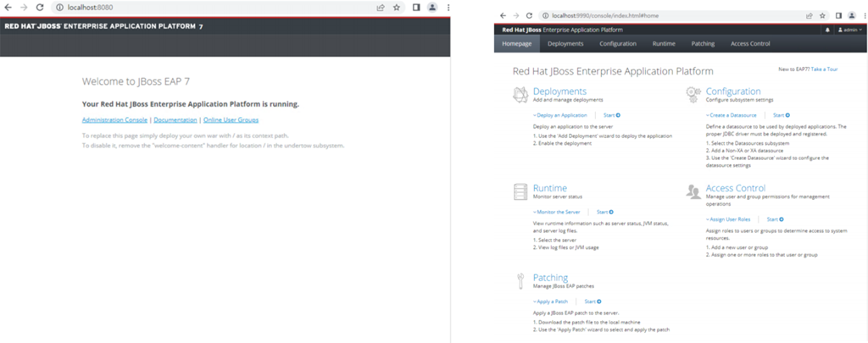Click Start next to Apply a Patch
This screenshot has width=868, height=343.
click(x=593, y=302)
